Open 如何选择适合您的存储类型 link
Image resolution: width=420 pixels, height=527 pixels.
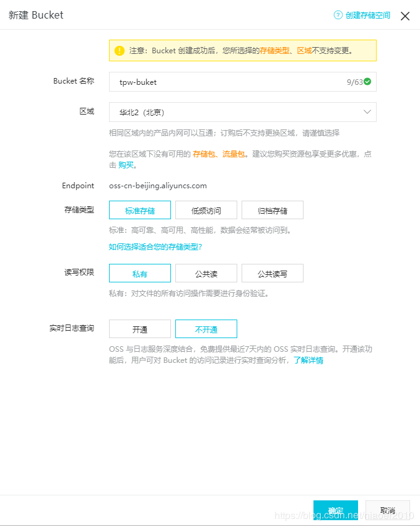(155, 247)
